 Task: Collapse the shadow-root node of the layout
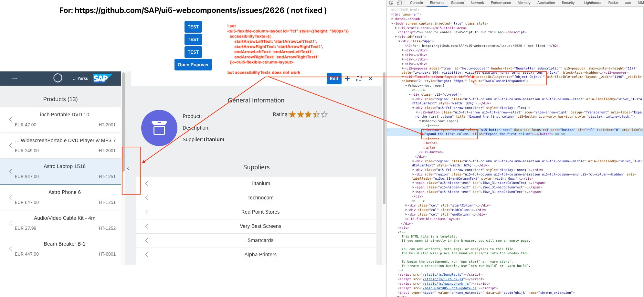click(406, 85)
